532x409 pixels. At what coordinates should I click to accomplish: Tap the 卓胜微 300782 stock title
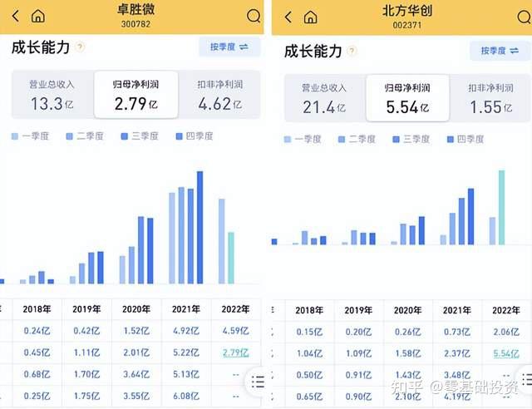pos(135,15)
